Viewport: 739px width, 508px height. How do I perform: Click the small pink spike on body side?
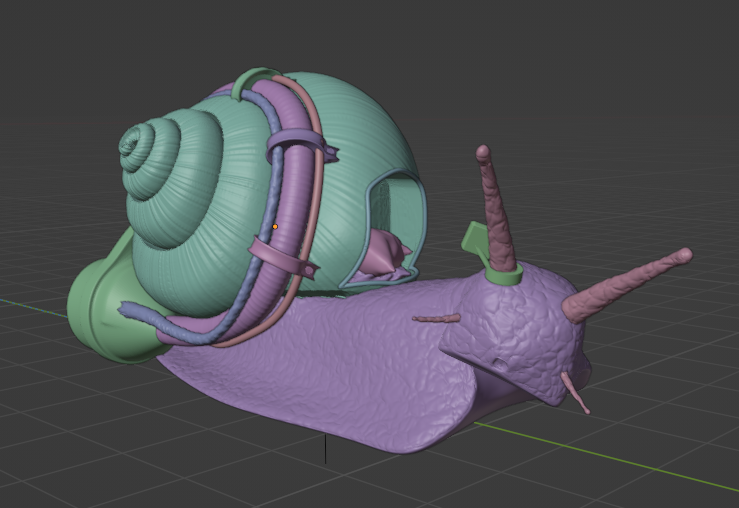click(435, 319)
